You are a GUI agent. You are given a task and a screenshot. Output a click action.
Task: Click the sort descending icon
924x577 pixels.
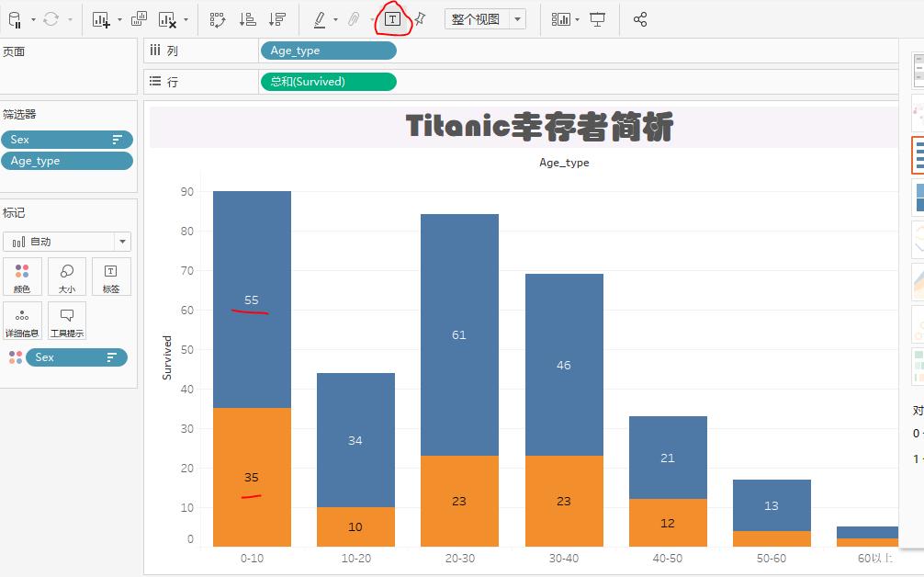click(x=277, y=19)
